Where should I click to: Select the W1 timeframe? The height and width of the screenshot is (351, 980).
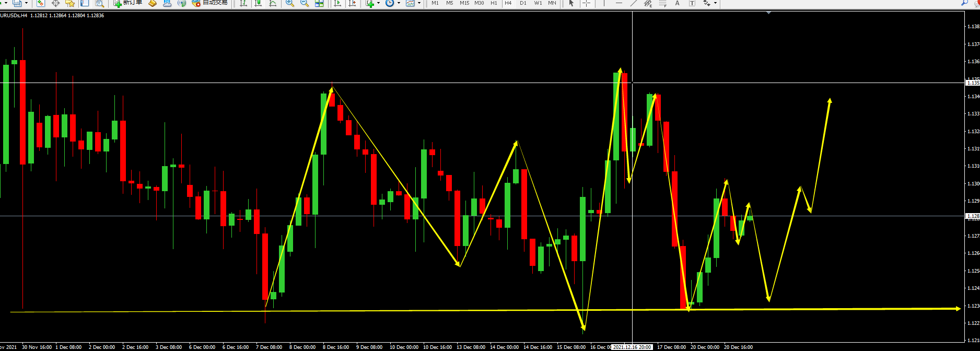[x=538, y=3]
